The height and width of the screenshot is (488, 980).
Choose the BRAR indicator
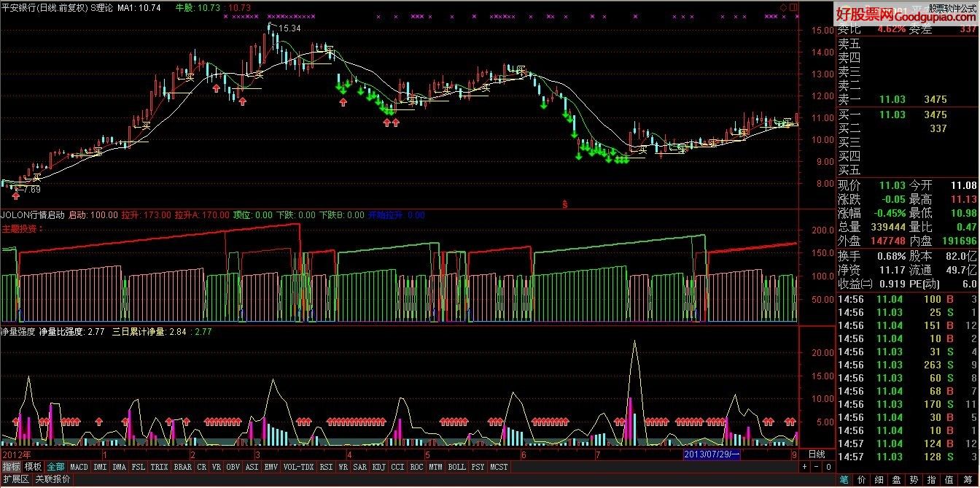click(x=183, y=466)
